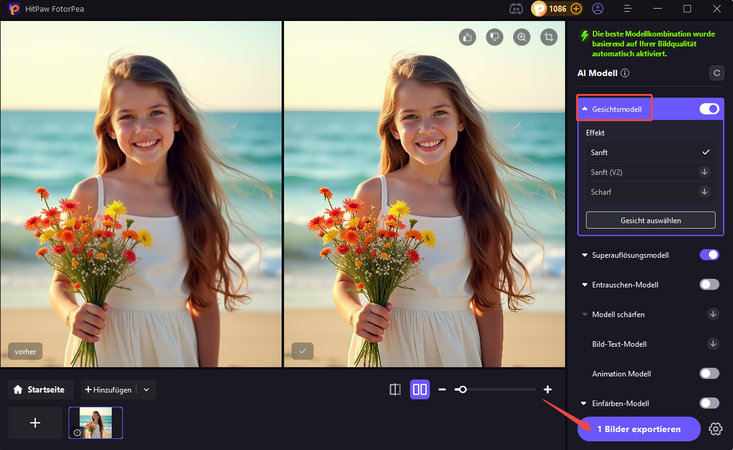Viewport: 733px width, 450px height.
Task: Switch to split-slider compare view
Action: [x=395, y=389]
